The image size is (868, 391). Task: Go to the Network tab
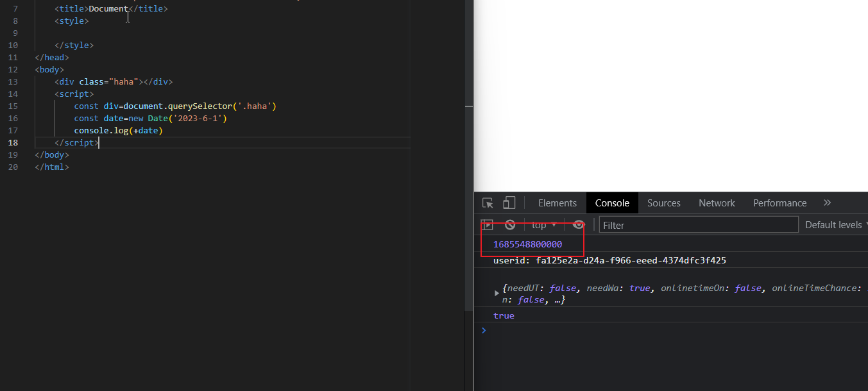[x=717, y=203]
